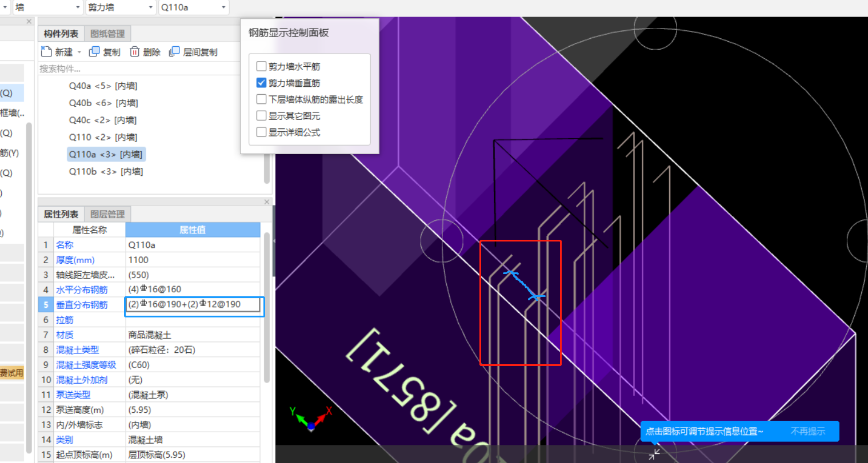The width and height of the screenshot is (868, 463).
Task: Switch to 属性列表 tab
Action: (61, 214)
